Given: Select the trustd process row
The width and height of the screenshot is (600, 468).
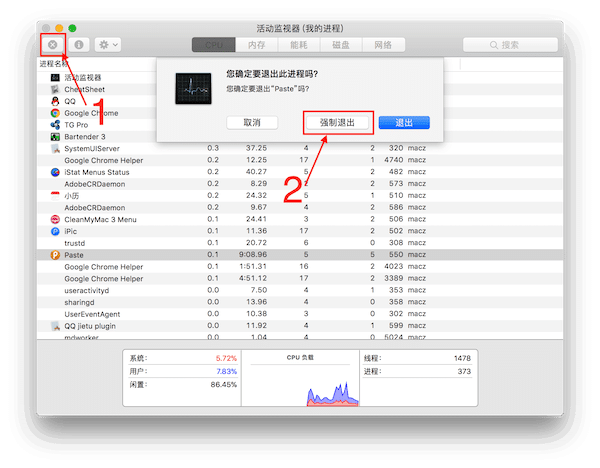Looking at the screenshot, I should pos(300,243).
